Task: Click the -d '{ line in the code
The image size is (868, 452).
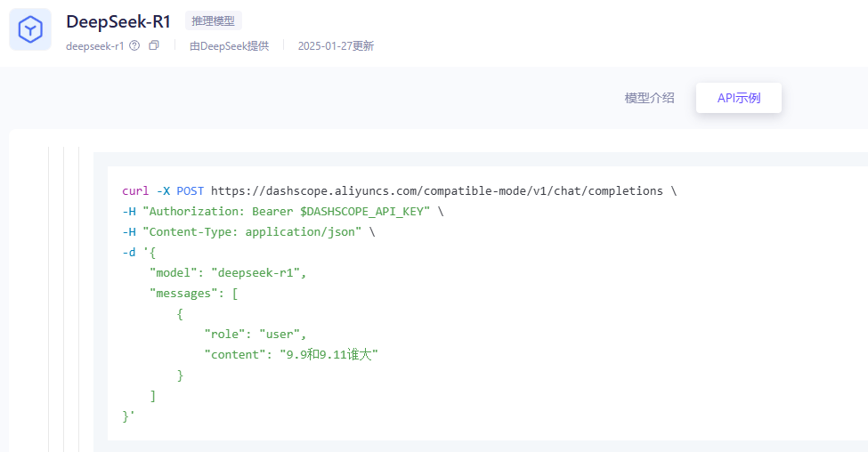Action: coord(139,253)
